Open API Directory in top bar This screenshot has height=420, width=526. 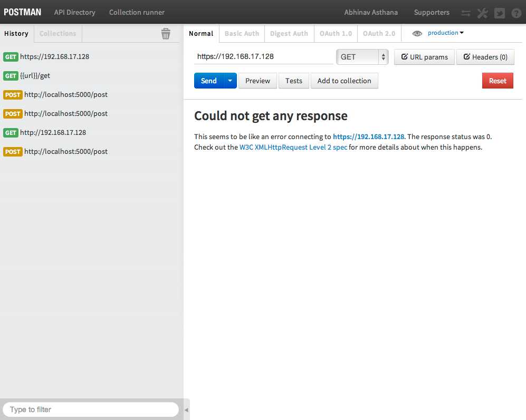[75, 13]
